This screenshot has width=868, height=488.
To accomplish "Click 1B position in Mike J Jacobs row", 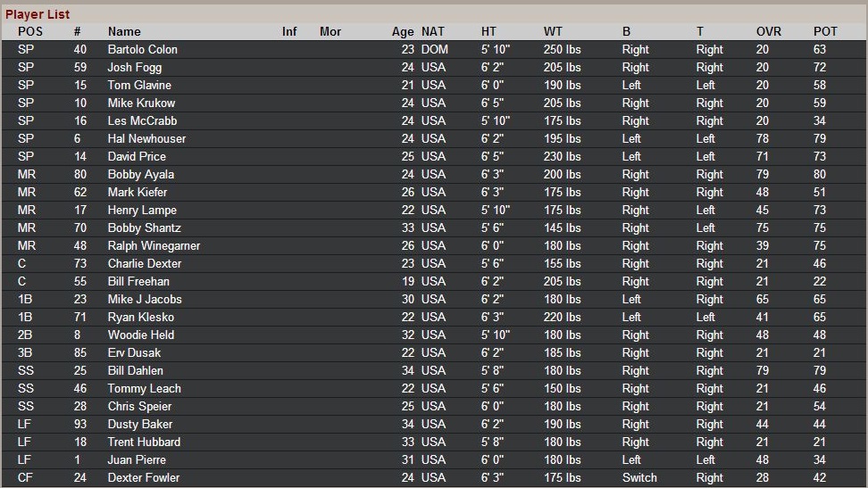I will 25,300.
